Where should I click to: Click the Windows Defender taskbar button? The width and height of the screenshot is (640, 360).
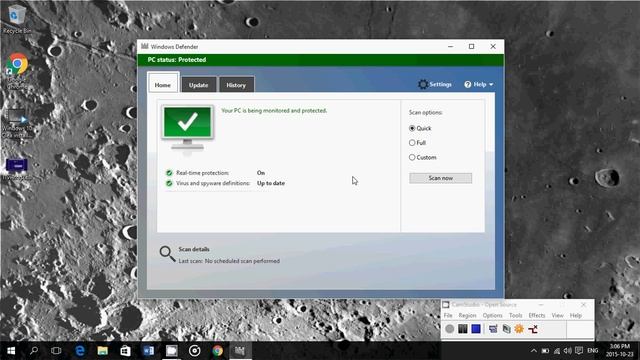240,351
